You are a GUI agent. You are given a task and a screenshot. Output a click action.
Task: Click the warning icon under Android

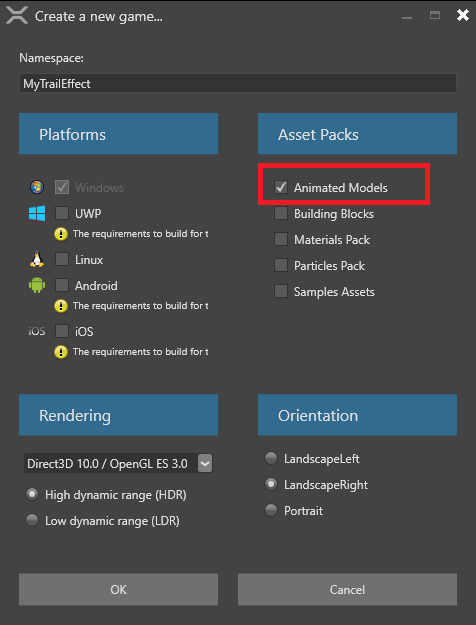pyautogui.click(x=61, y=306)
